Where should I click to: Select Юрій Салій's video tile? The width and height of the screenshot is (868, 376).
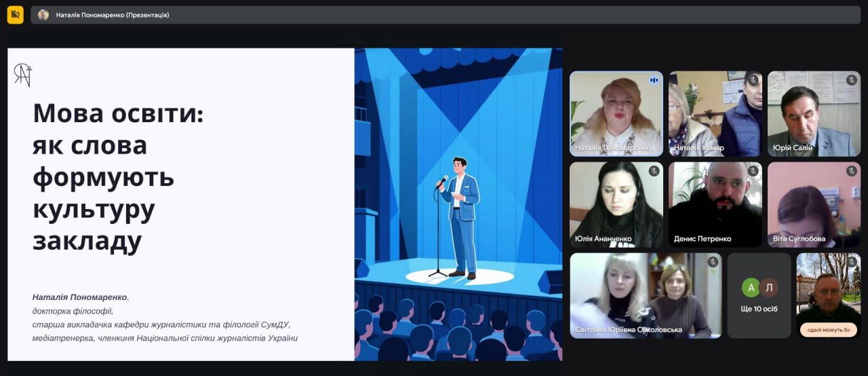click(x=814, y=113)
